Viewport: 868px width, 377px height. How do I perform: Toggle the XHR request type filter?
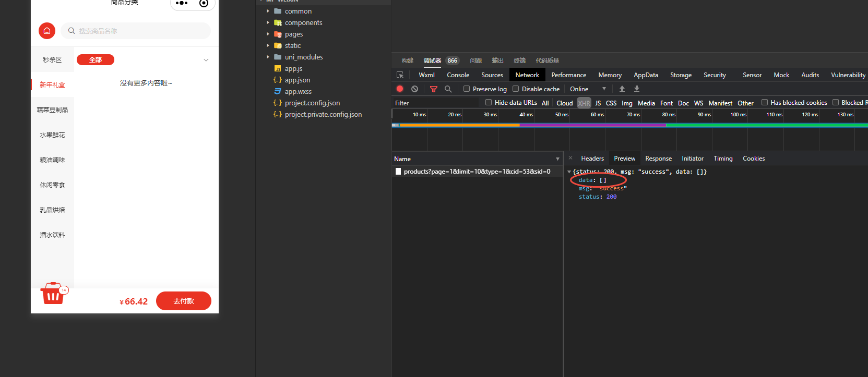pos(584,103)
